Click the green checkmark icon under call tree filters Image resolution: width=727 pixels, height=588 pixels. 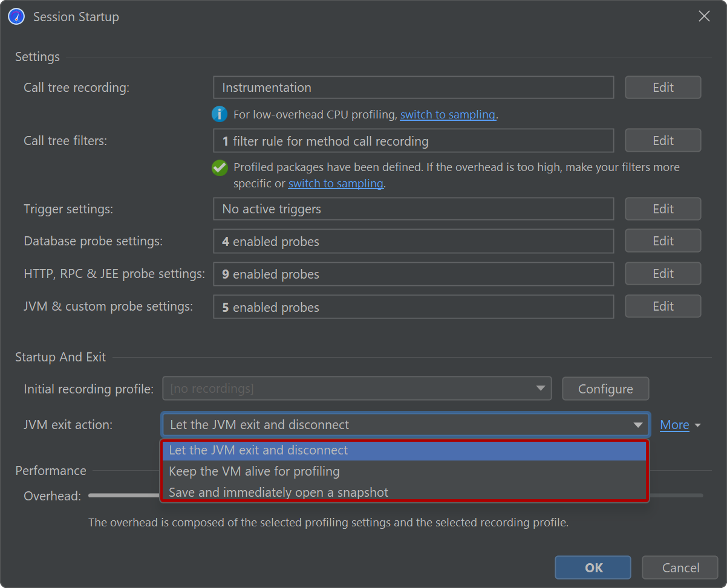220,168
